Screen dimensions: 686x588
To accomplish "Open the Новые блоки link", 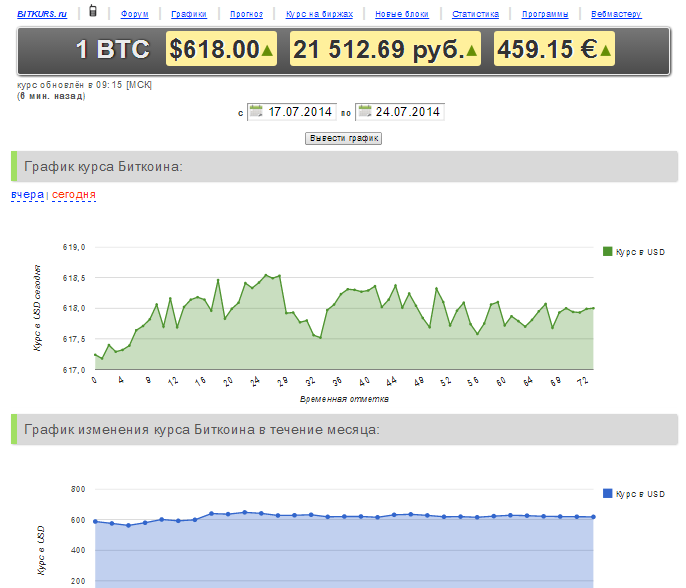I will click(402, 14).
